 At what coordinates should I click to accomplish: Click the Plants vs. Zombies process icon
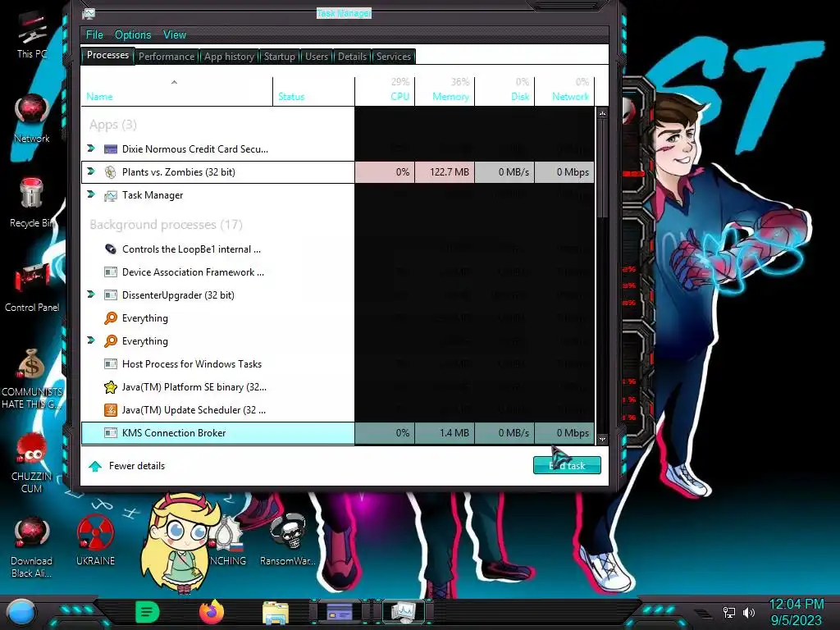[111, 172]
